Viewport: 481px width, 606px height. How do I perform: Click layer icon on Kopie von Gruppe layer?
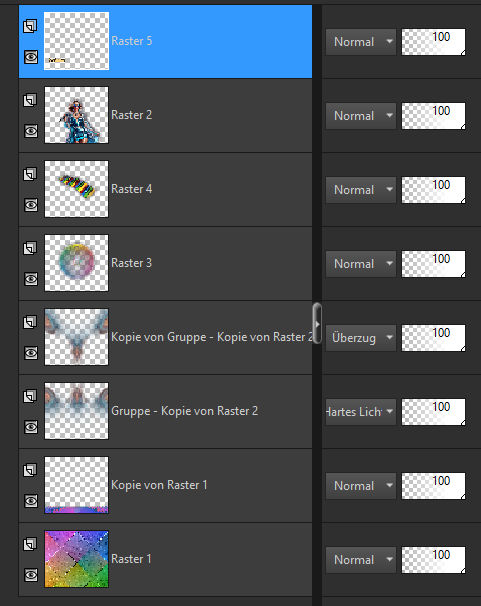click(x=30, y=322)
